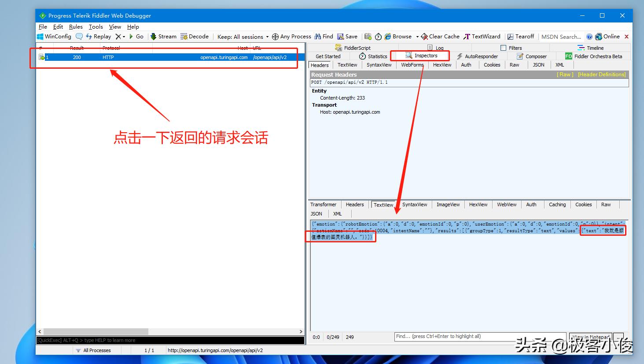Image resolution: width=644 pixels, height=364 pixels.
Task: Click the response Find text field
Action: pos(480,337)
